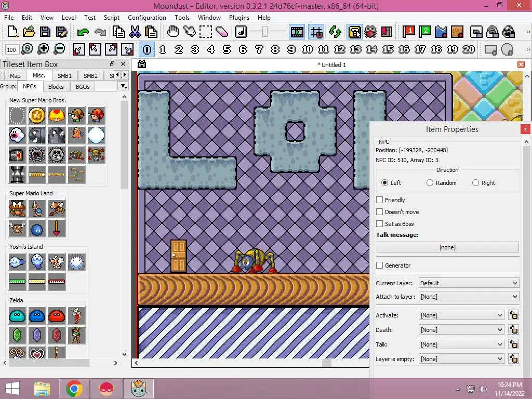The height and width of the screenshot is (399, 532).
Task: Undo last action with green arrow
Action: (x=83, y=32)
